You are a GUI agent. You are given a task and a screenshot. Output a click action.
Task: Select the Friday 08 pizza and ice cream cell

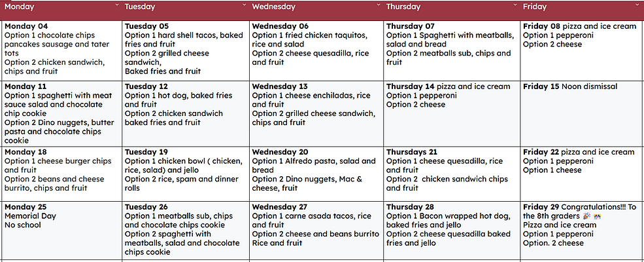[582, 50]
